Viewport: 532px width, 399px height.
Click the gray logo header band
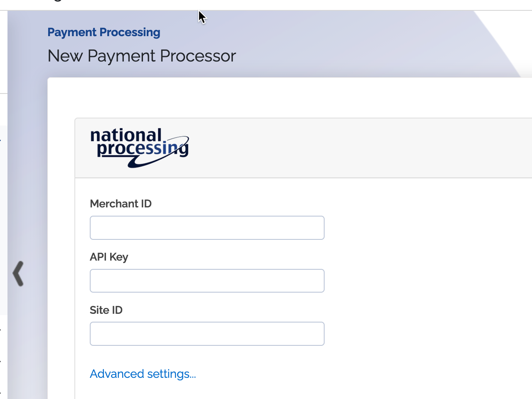point(303,148)
